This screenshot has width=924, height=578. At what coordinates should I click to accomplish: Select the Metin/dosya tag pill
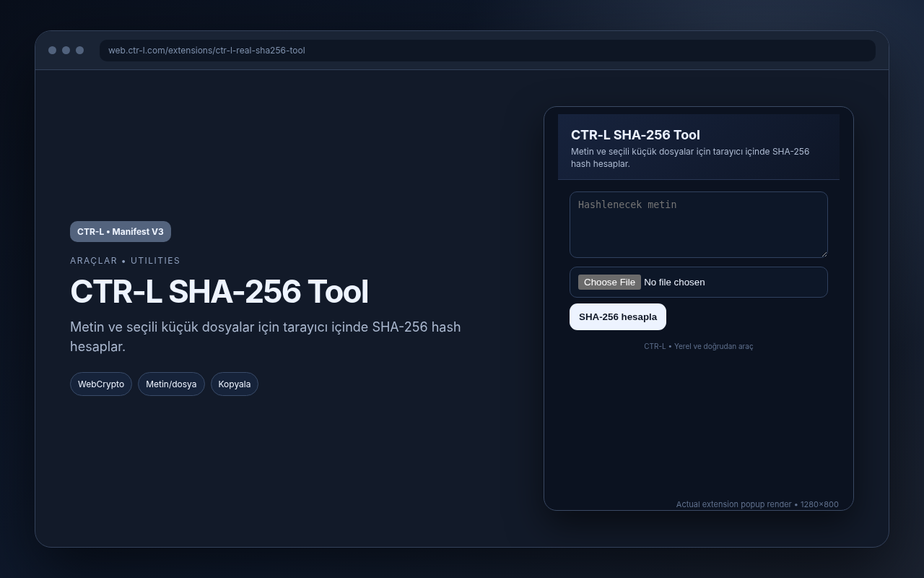pos(171,384)
